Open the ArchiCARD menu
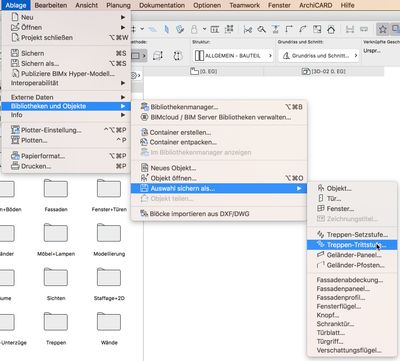 click(x=316, y=5)
